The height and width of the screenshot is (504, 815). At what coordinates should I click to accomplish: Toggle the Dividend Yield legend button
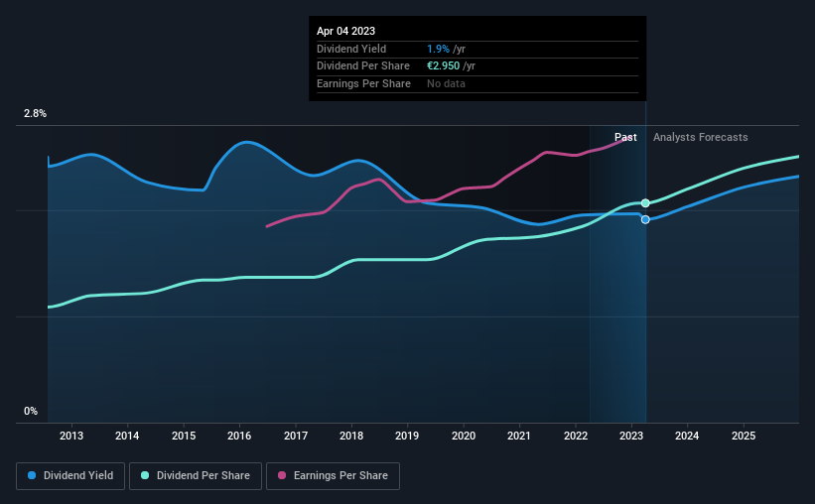point(70,476)
